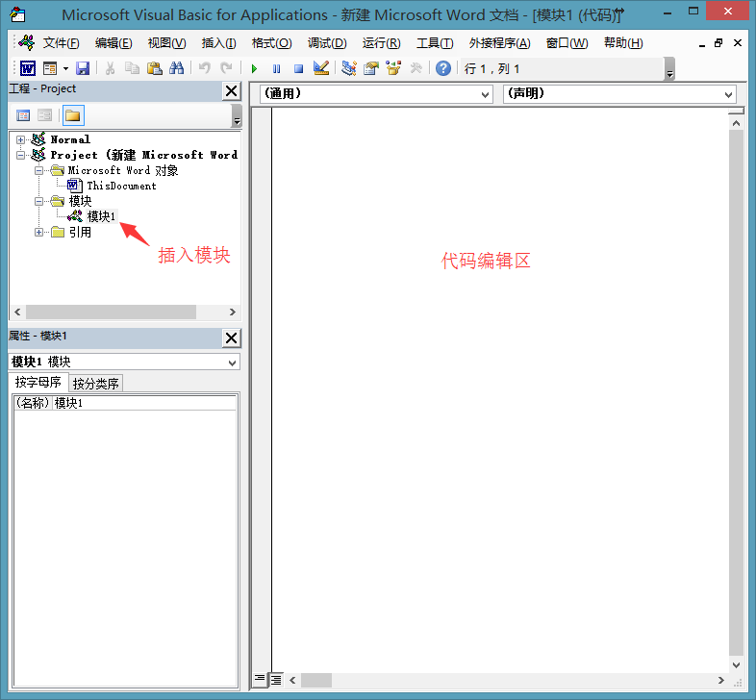Collapse the 模块 folder
The width and height of the screenshot is (756, 700).
(x=38, y=202)
